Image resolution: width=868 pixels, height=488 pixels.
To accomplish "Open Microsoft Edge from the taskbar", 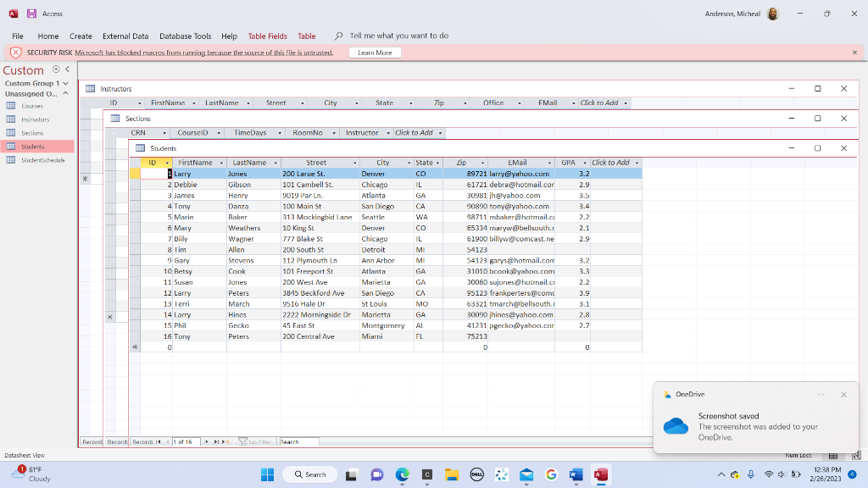I will point(402,474).
